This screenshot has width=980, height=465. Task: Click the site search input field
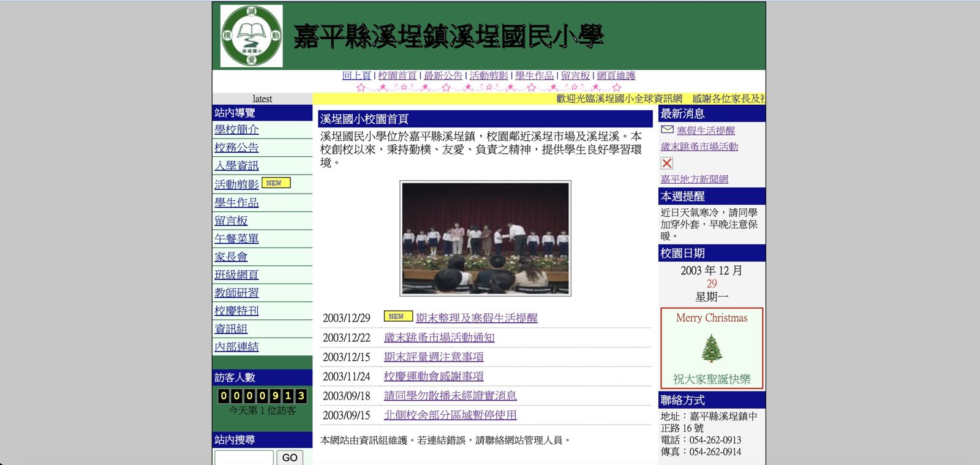pyautogui.click(x=244, y=458)
